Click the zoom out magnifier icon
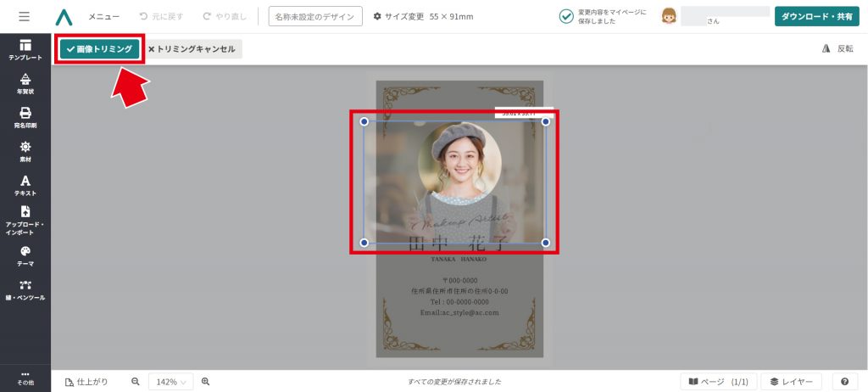The width and height of the screenshot is (868, 392). pyautogui.click(x=135, y=382)
